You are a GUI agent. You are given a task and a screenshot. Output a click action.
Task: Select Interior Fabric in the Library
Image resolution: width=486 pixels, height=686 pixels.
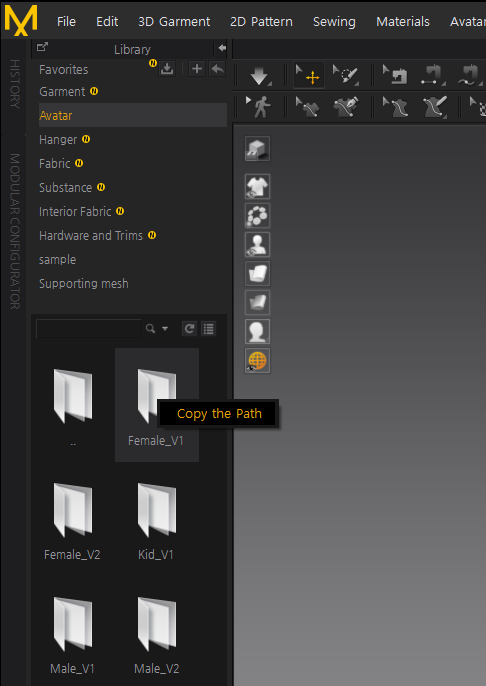75,212
